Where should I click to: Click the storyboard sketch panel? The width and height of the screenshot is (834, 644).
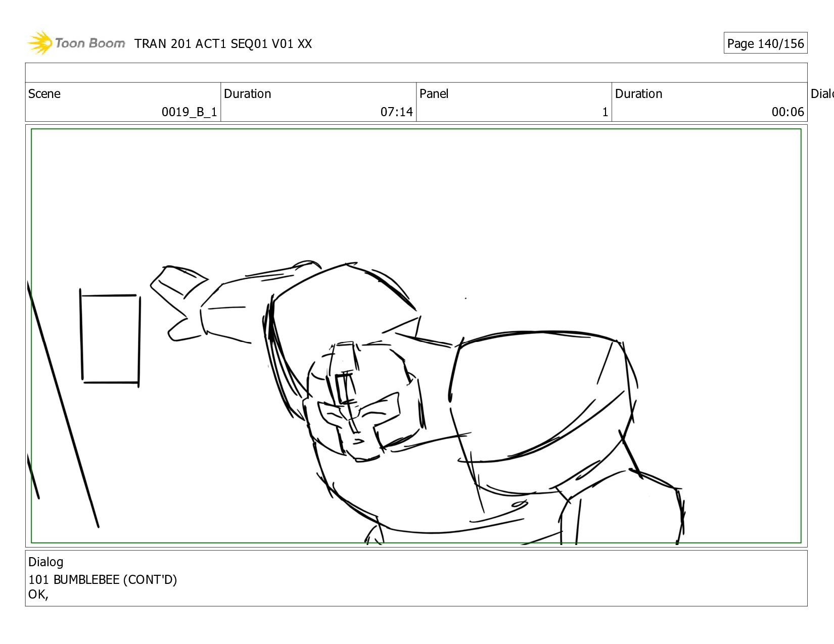coord(416,336)
